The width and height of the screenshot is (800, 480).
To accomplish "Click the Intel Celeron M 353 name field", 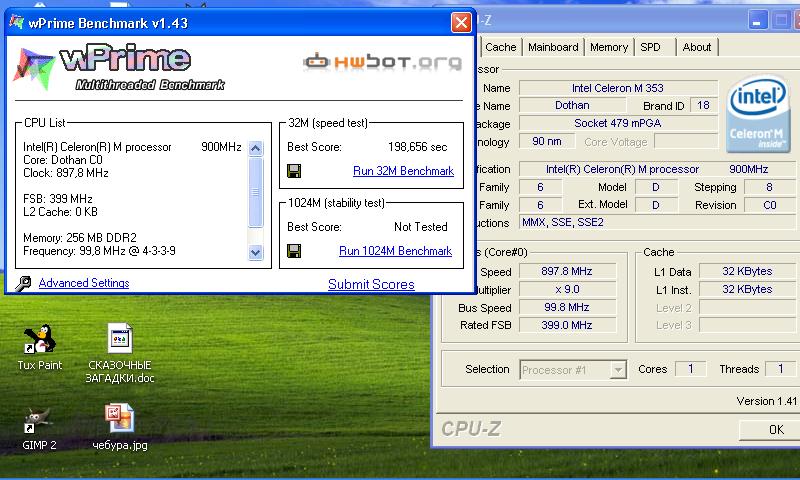I will [x=618, y=88].
